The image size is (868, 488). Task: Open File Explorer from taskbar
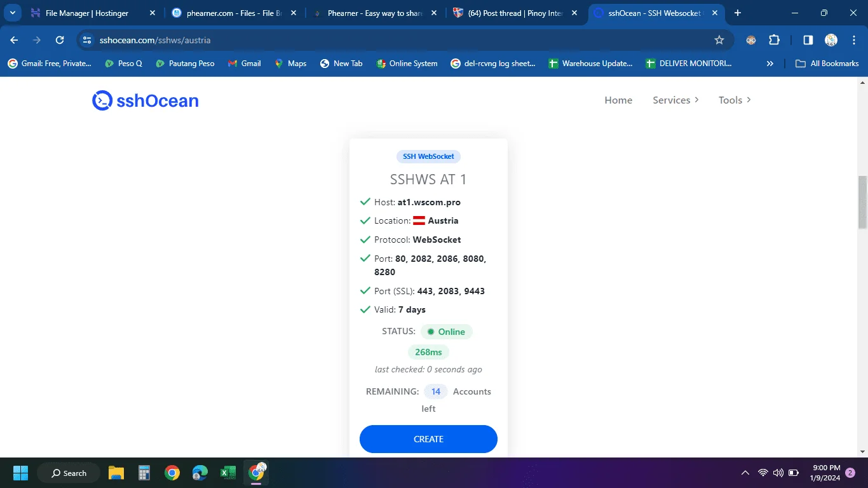coord(116,473)
